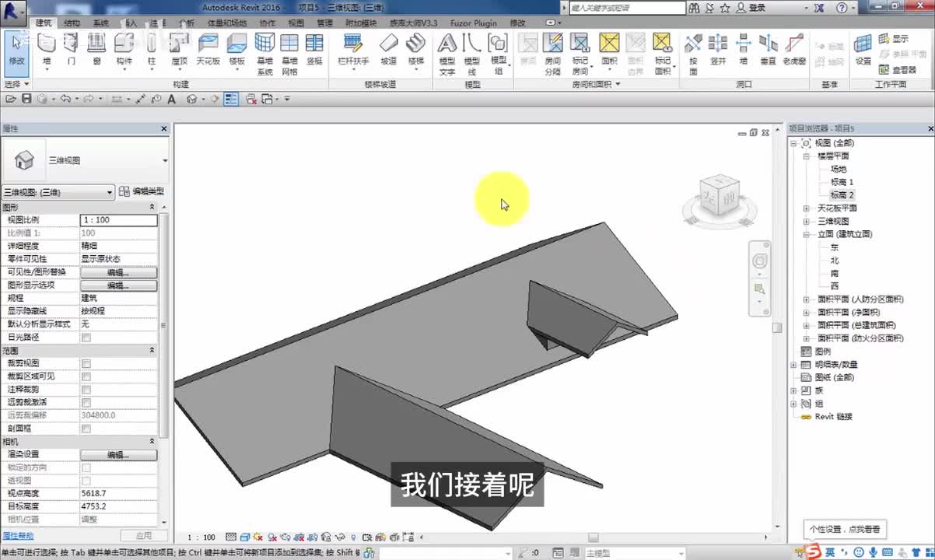Click the 登录 sign-in button
The height and width of the screenshot is (560, 935).
[x=750, y=7]
